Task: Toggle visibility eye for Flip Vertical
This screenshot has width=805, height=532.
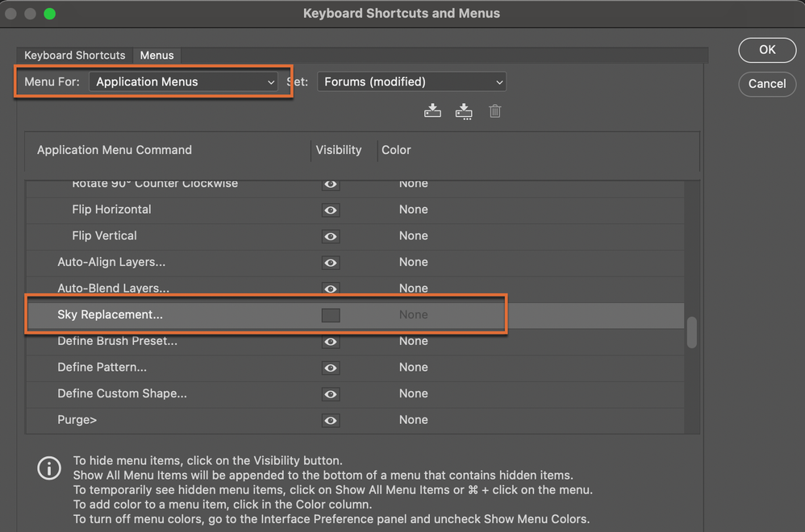Action: 331,236
